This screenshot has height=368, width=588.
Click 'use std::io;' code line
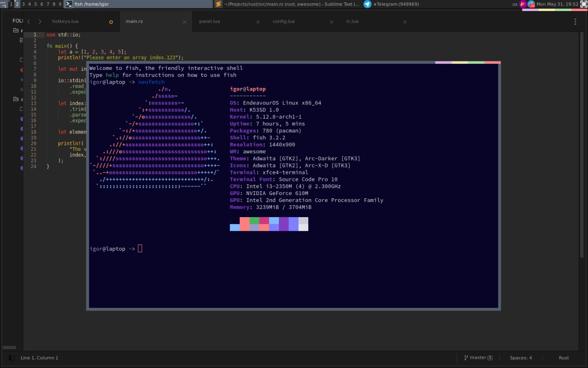tap(63, 34)
